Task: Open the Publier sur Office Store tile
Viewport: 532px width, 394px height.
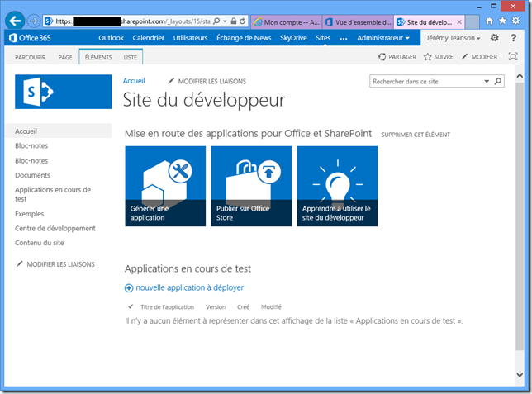Action: [251, 186]
